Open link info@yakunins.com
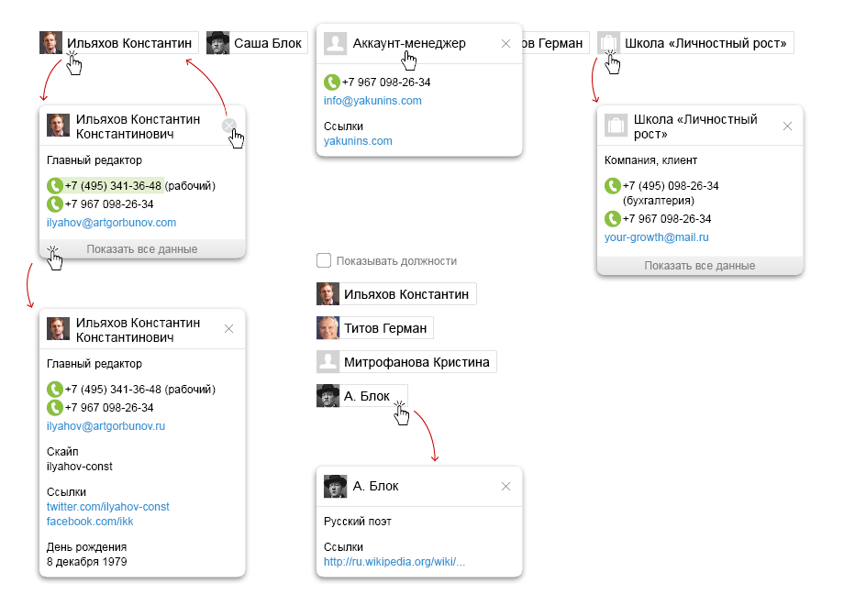844x616 pixels. pos(372,101)
